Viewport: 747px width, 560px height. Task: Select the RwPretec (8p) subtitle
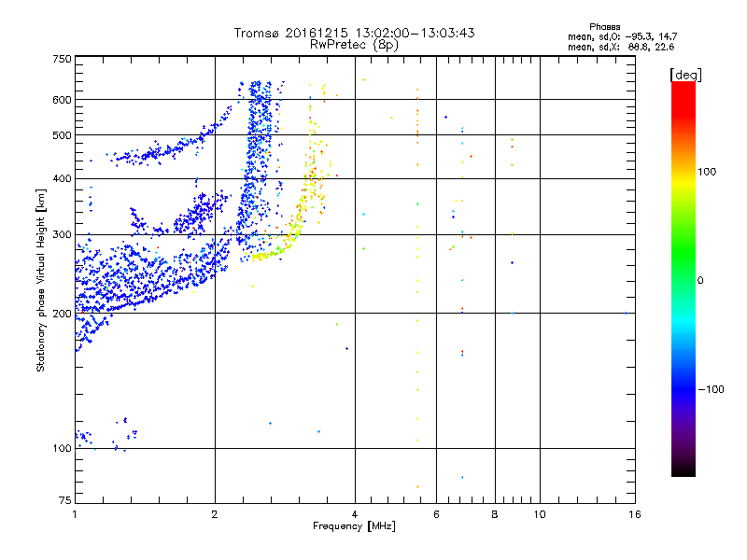click(354, 45)
